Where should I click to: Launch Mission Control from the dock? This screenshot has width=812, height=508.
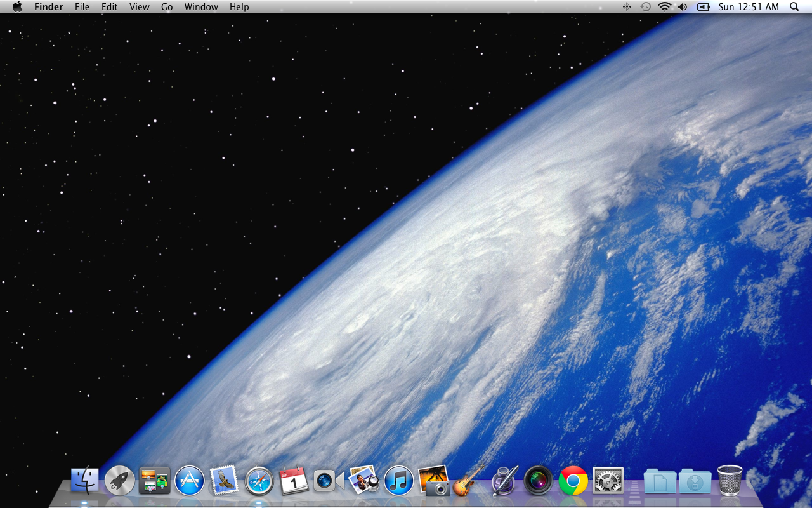pos(155,480)
